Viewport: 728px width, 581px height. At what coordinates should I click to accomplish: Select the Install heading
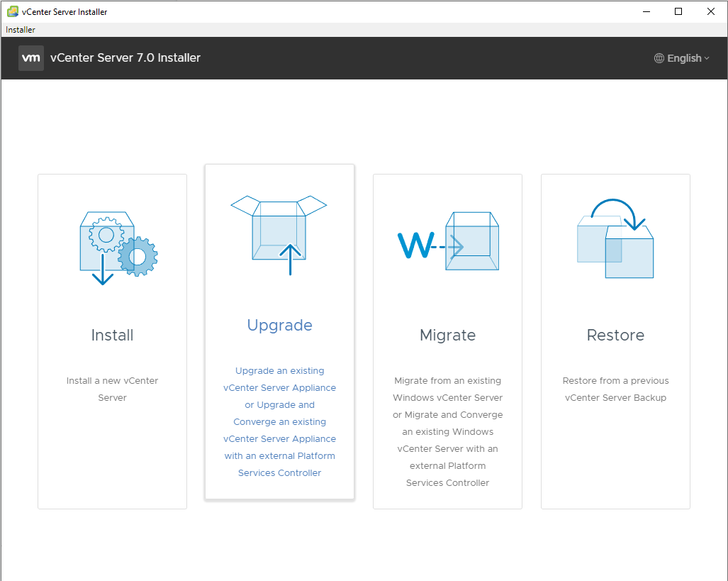pyautogui.click(x=113, y=335)
